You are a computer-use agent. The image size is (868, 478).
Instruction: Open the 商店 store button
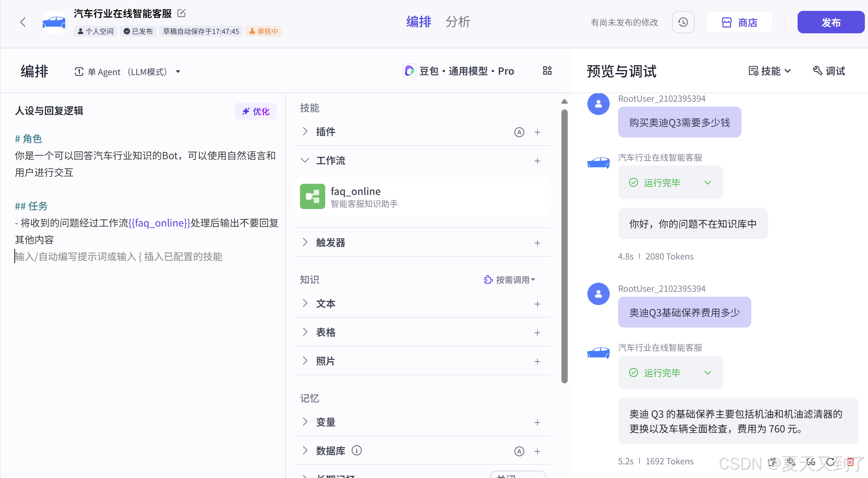point(739,22)
